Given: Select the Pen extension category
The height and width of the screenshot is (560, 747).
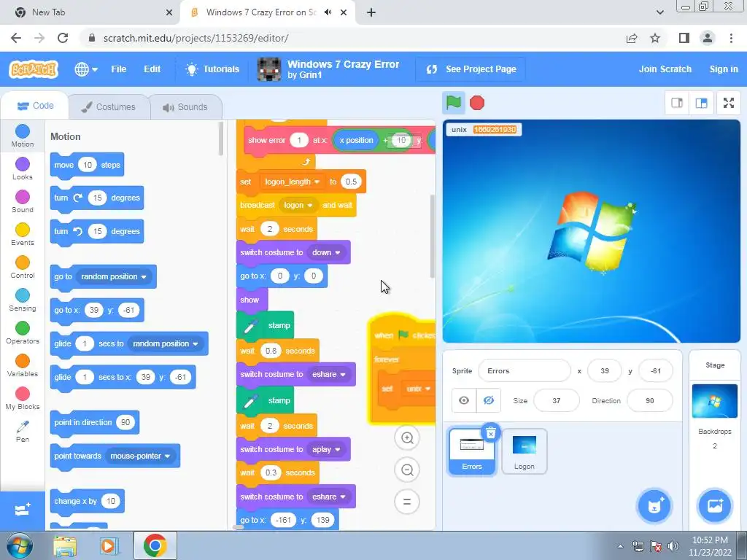Looking at the screenshot, I should [x=23, y=432].
